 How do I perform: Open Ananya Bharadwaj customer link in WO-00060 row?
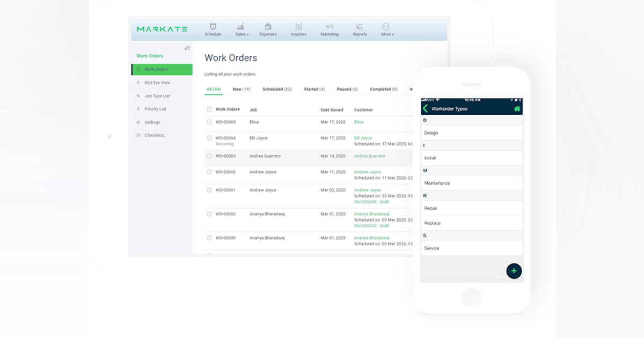371,214
